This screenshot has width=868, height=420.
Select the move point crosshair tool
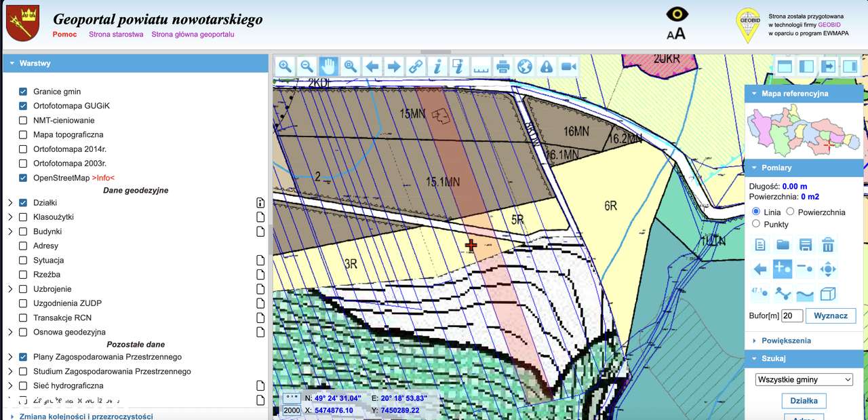(828, 269)
